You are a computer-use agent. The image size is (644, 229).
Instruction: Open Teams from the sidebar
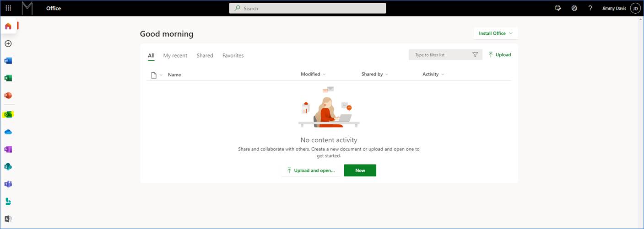click(x=8, y=184)
